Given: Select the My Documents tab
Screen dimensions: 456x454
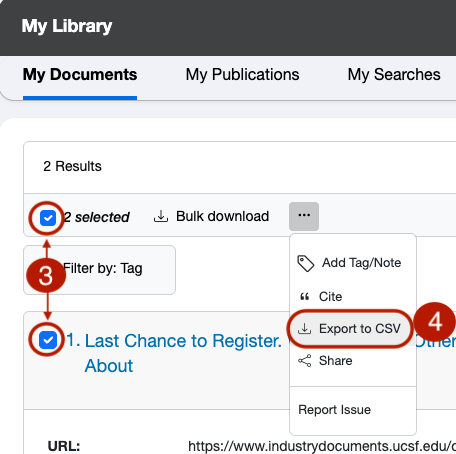Looking at the screenshot, I should pos(80,75).
